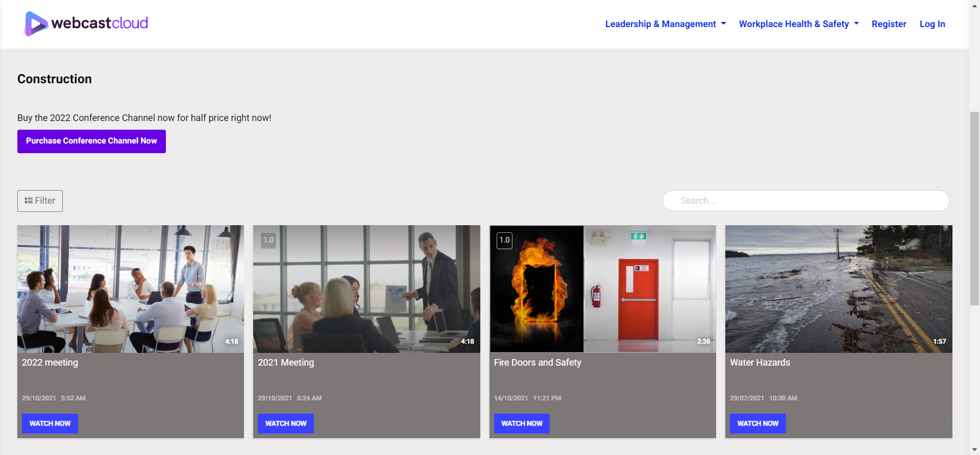Open the 2022 meeting thumbnail
The height and width of the screenshot is (455, 980).
(x=131, y=289)
